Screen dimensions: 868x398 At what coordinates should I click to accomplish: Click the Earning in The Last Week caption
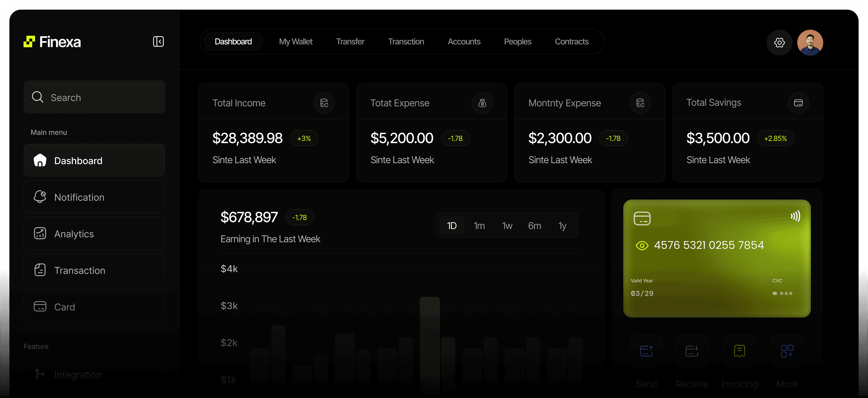tap(270, 239)
